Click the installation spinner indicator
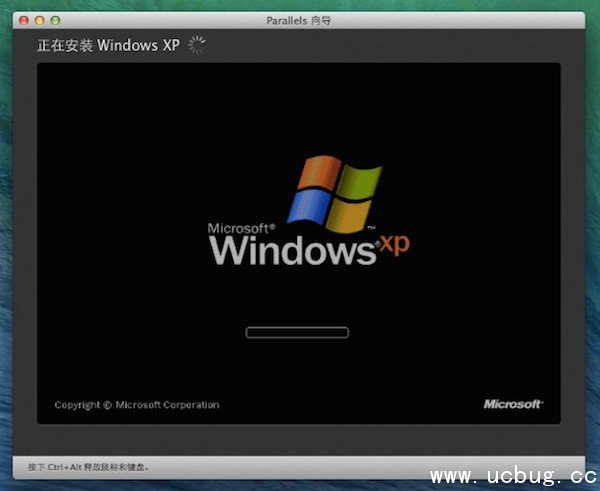The image size is (600, 491). [x=197, y=45]
